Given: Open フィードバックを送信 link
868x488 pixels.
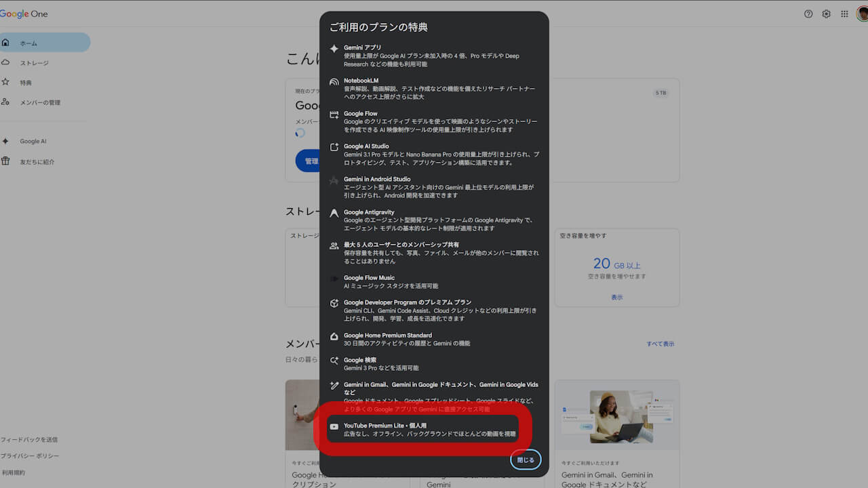Looking at the screenshot, I should coord(29,440).
